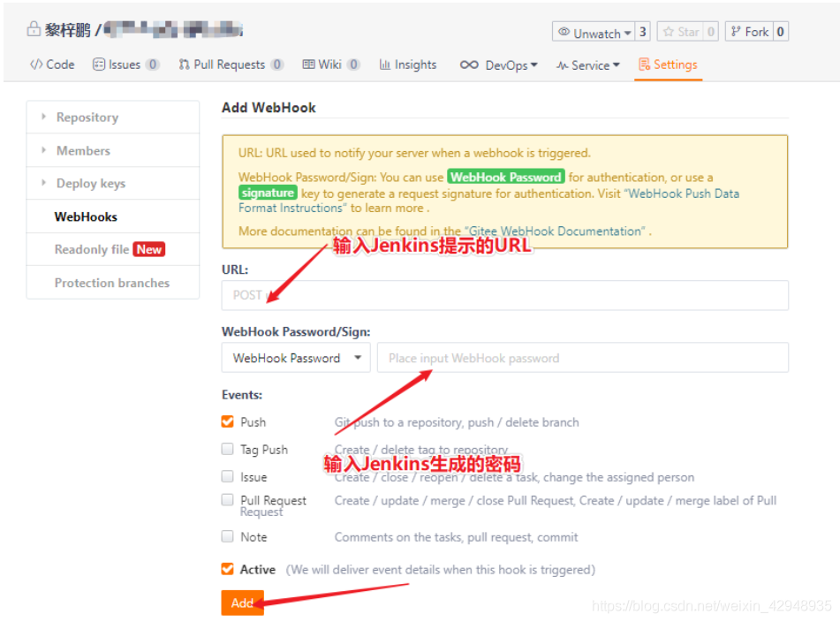This screenshot has height=622, width=840.
Task: Click the DevOps infinity icon
Action: tap(469, 64)
